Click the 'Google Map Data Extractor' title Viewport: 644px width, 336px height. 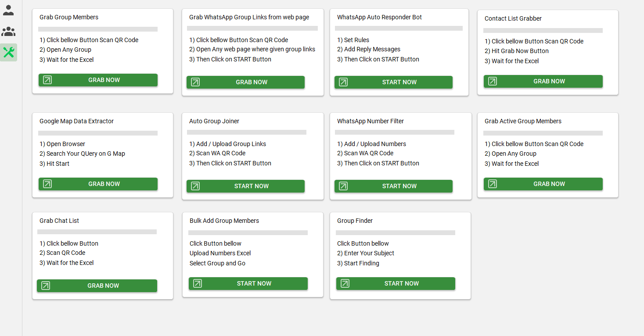click(76, 121)
